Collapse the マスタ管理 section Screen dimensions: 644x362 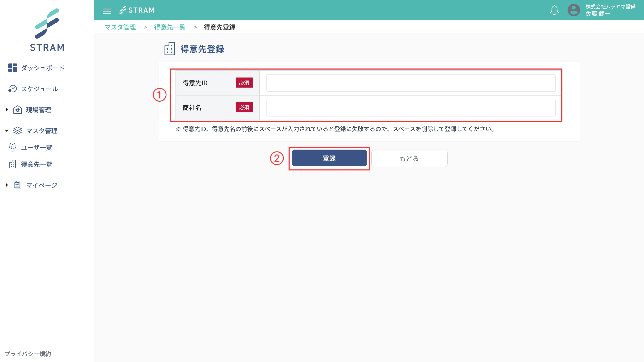pyautogui.click(x=6, y=131)
